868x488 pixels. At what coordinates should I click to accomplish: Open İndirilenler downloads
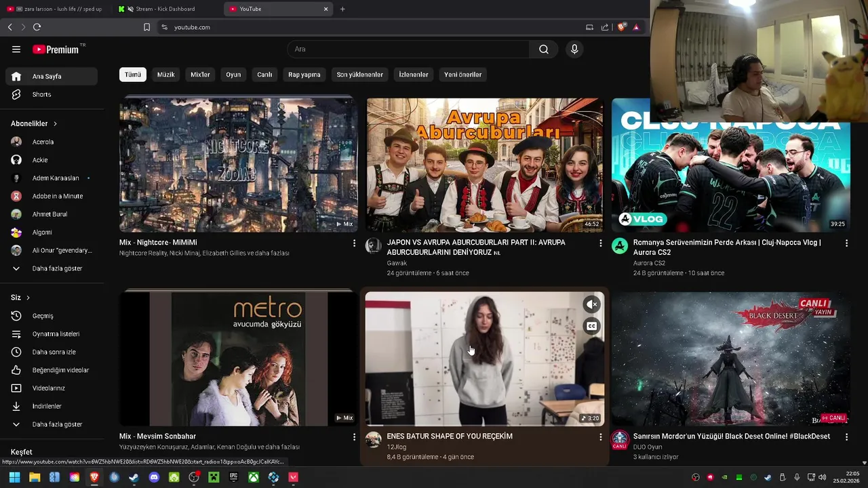[52, 406]
